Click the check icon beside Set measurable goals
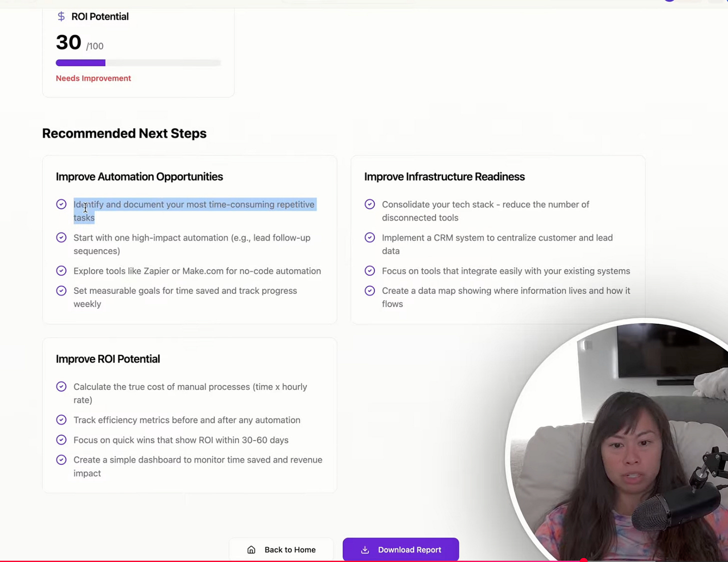This screenshot has width=728, height=562. [61, 290]
